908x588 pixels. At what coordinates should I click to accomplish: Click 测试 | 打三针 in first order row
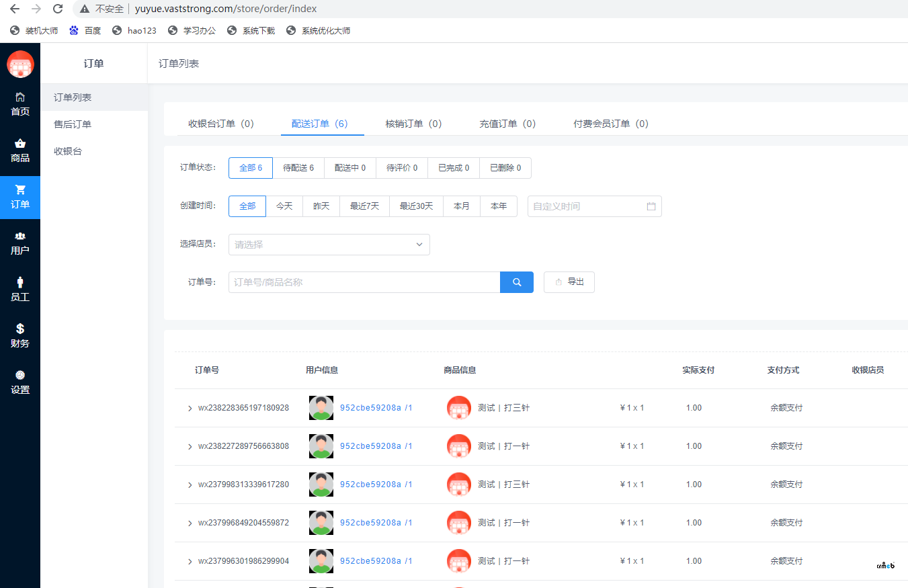(x=503, y=408)
